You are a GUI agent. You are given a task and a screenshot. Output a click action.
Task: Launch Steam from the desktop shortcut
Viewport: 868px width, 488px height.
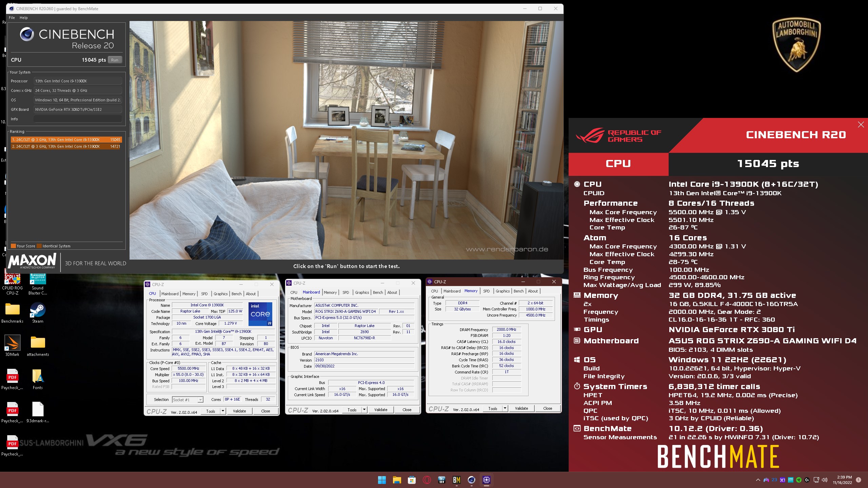click(38, 313)
